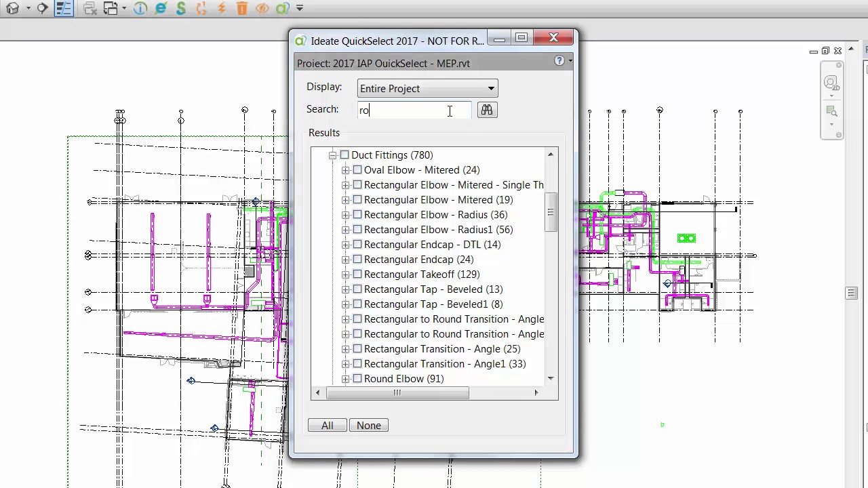
Task: Open the Zoom options dropdown arrow
Action: (831, 125)
